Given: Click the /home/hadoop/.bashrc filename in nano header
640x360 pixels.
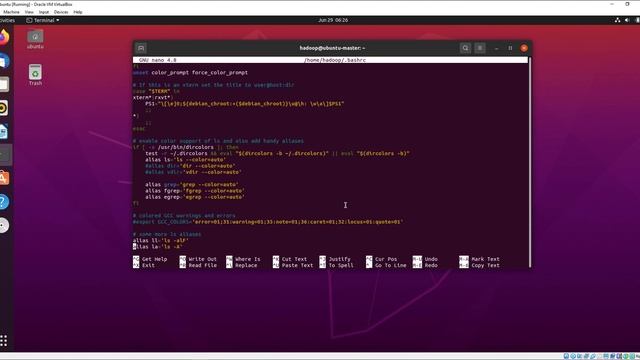Looking at the screenshot, I should 335,60.
